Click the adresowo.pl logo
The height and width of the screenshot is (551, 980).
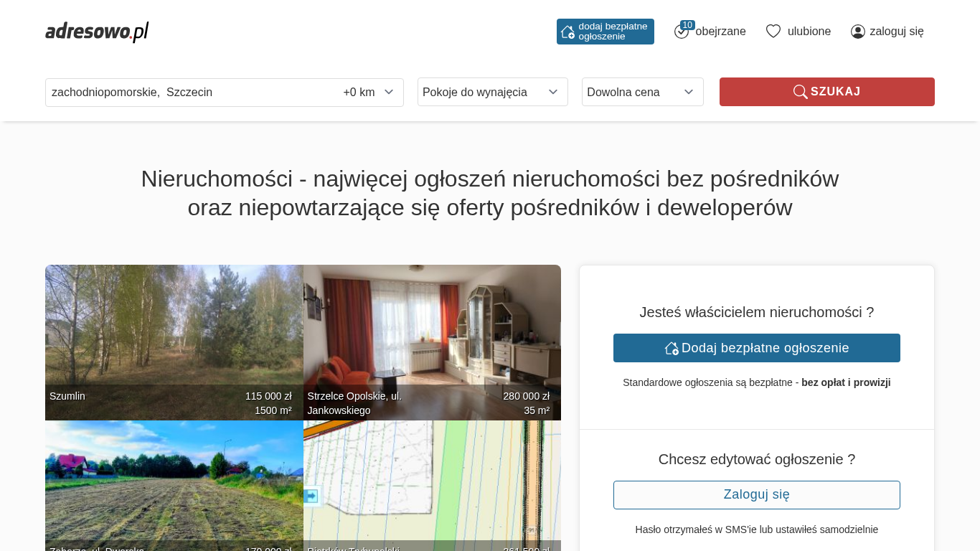pos(97,32)
